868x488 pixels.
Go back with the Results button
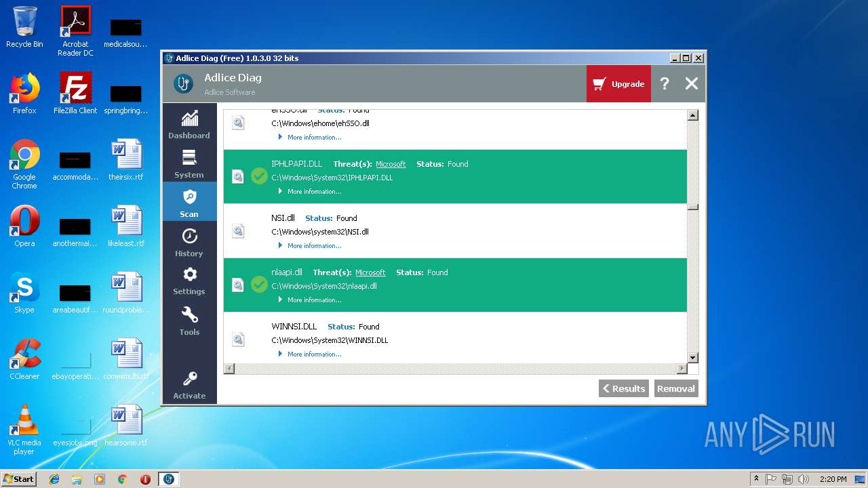point(624,388)
